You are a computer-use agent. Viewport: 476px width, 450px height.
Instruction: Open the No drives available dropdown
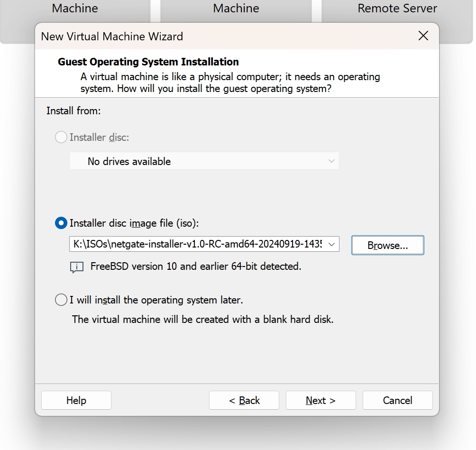[x=204, y=161]
